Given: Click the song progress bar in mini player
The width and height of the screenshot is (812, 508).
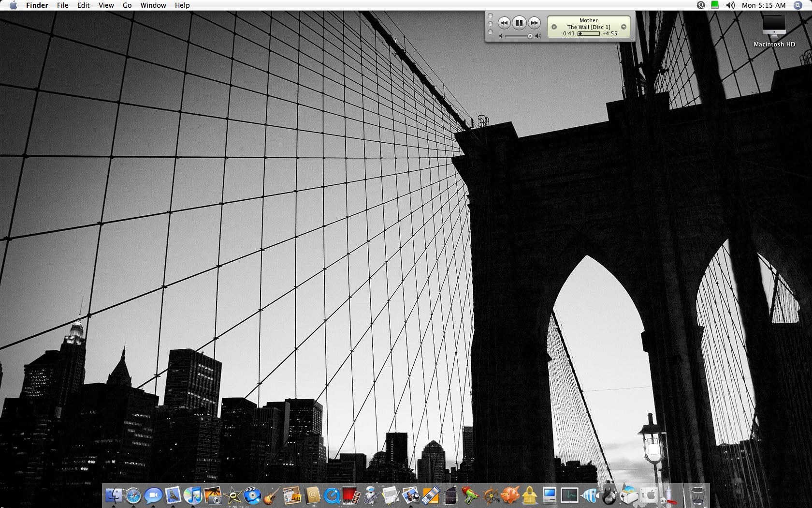Looking at the screenshot, I should pos(589,34).
